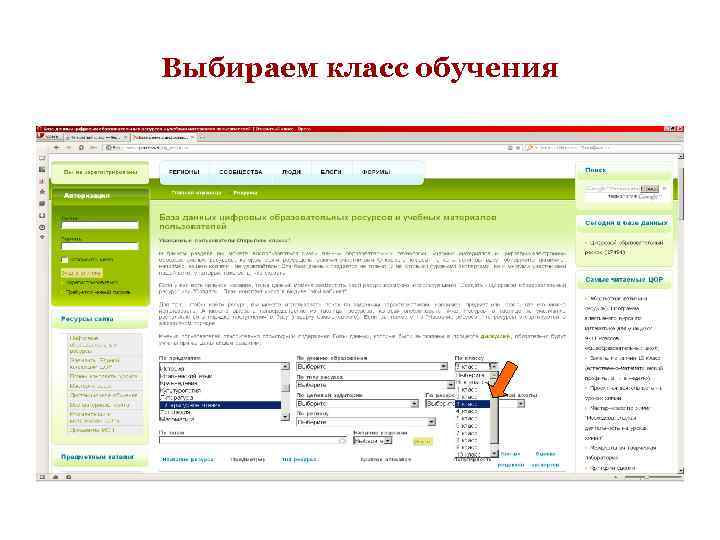Click the browser forward arrow

(69, 147)
